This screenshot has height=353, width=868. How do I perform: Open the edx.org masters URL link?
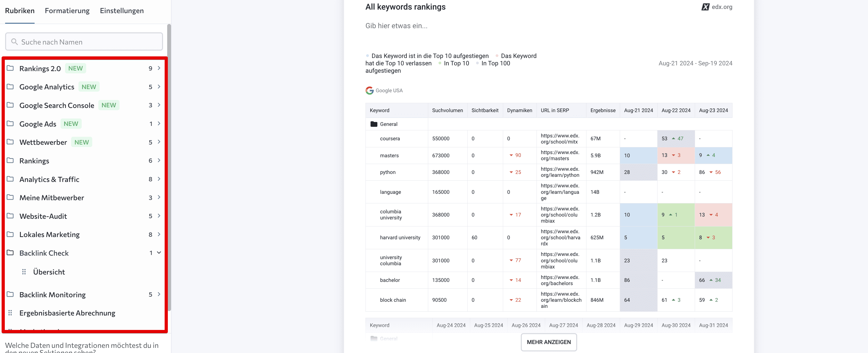tap(560, 155)
